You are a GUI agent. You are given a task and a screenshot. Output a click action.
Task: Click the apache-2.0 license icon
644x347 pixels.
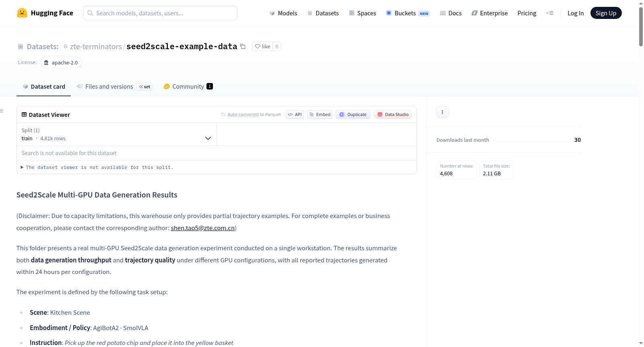[46, 62]
